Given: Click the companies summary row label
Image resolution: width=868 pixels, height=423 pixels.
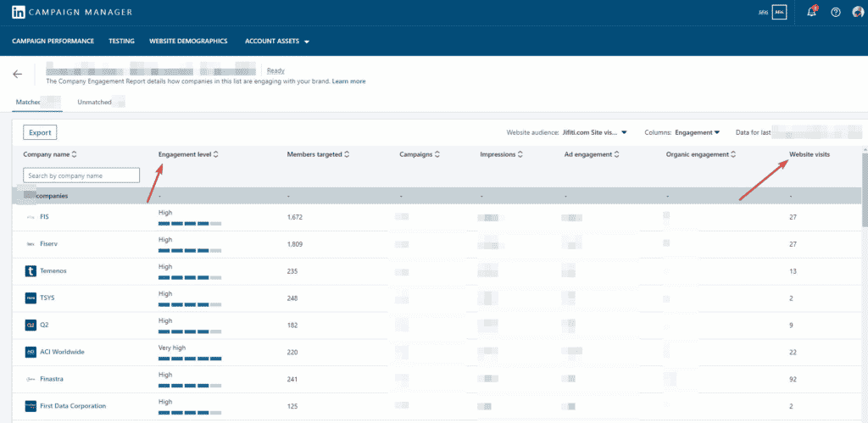Looking at the screenshot, I should [52, 196].
